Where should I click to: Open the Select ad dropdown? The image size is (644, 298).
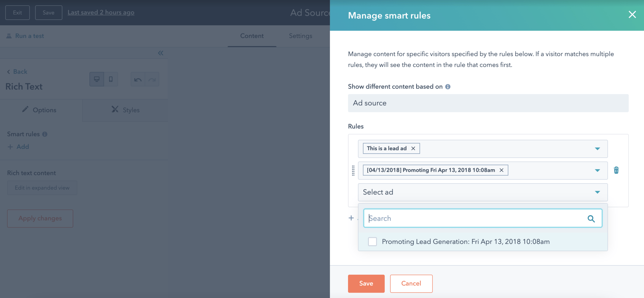tap(598, 192)
